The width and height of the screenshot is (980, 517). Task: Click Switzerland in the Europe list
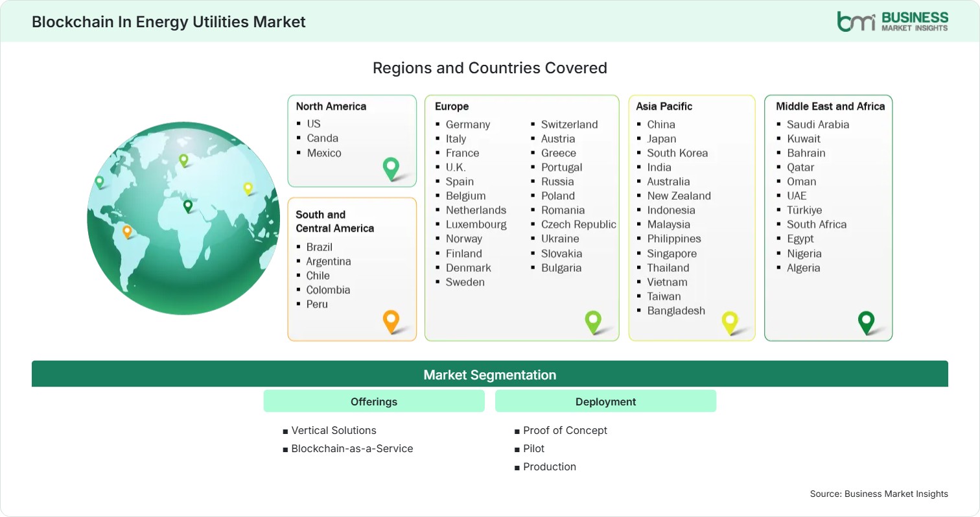[570, 125]
